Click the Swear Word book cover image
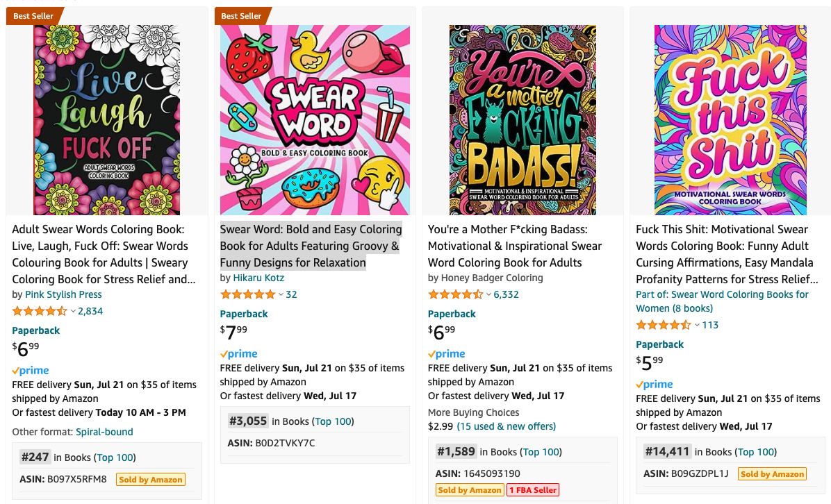 [x=315, y=120]
